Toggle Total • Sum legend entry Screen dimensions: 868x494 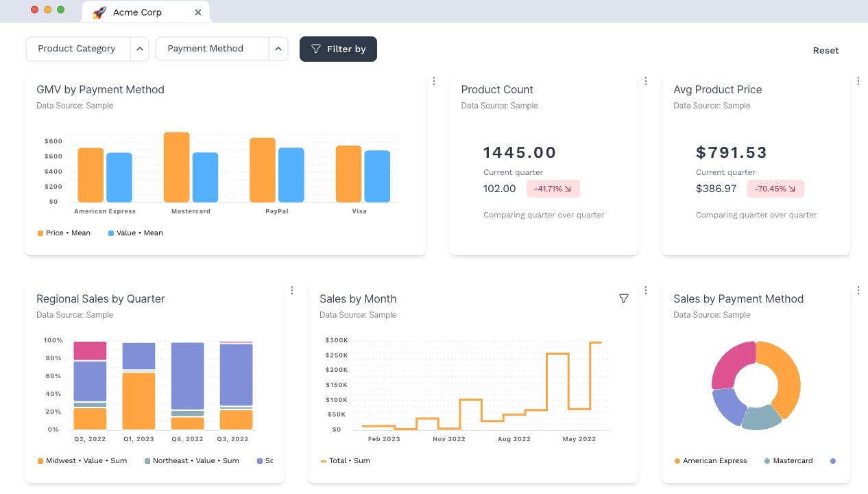[x=345, y=461]
